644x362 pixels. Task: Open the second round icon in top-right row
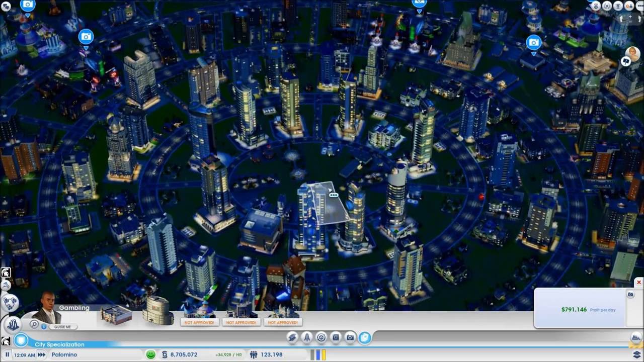(607, 6)
